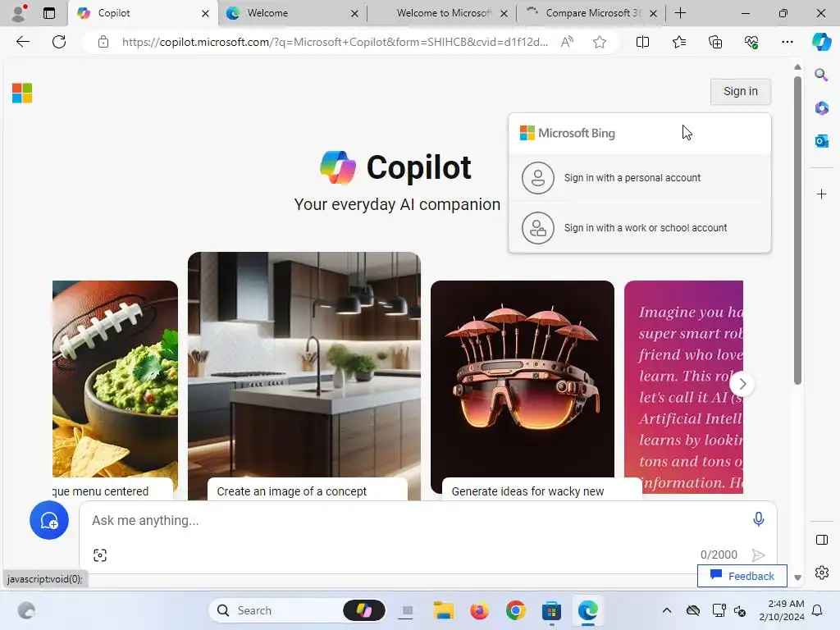Open split screen icon in toolbar
This screenshot has height=630, width=840.
(642, 42)
